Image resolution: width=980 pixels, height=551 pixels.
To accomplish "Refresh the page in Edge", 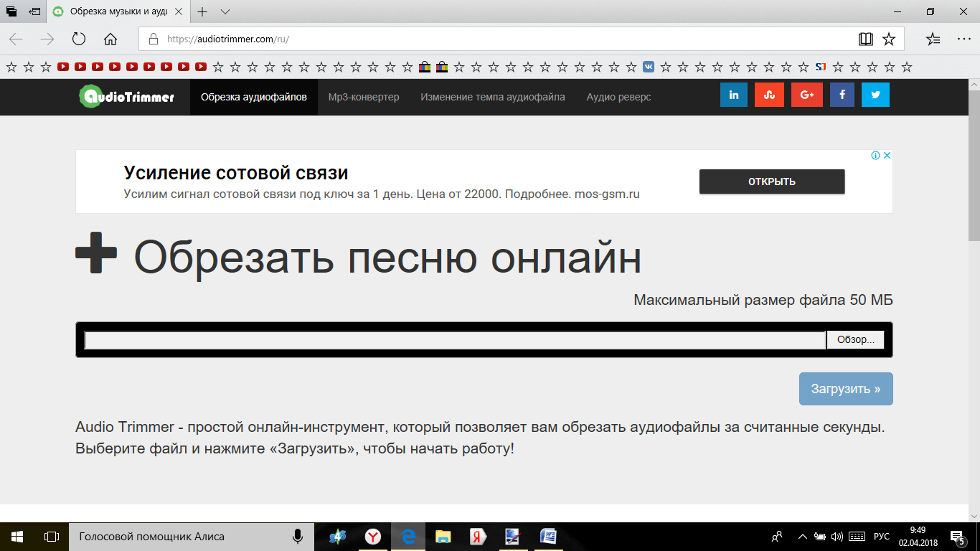I will pyautogui.click(x=79, y=39).
